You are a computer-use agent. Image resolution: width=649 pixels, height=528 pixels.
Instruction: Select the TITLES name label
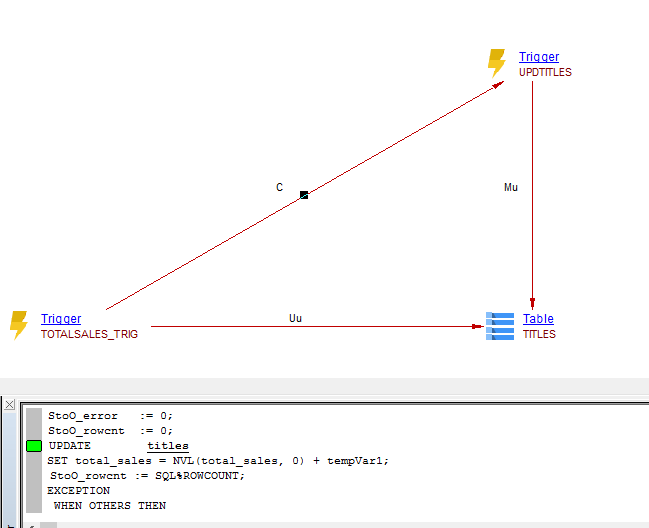pos(539,335)
